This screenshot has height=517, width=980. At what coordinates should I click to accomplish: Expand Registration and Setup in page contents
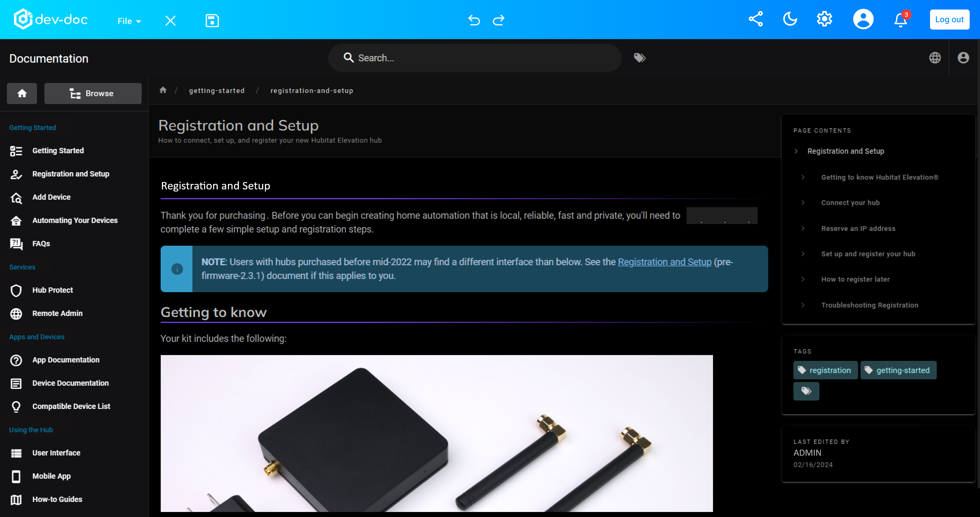[796, 151]
